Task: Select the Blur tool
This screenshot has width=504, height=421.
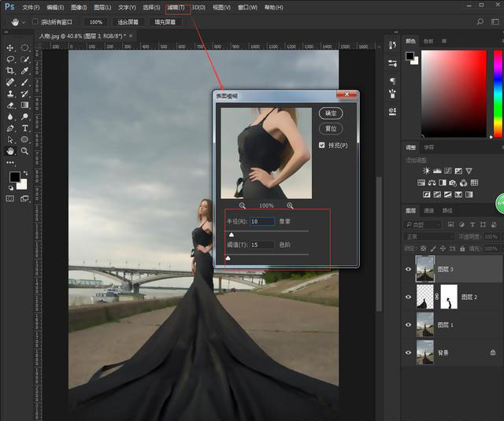Action: (x=10, y=116)
